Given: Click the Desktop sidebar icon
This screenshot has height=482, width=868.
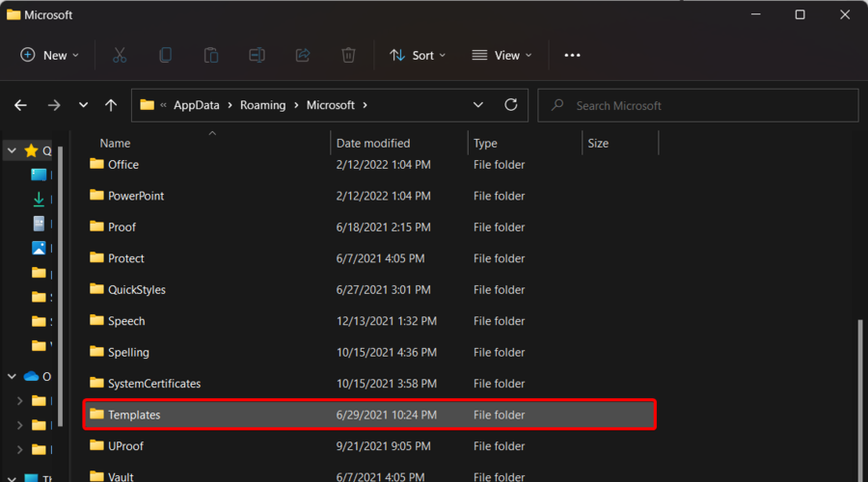Looking at the screenshot, I should click(x=39, y=174).
